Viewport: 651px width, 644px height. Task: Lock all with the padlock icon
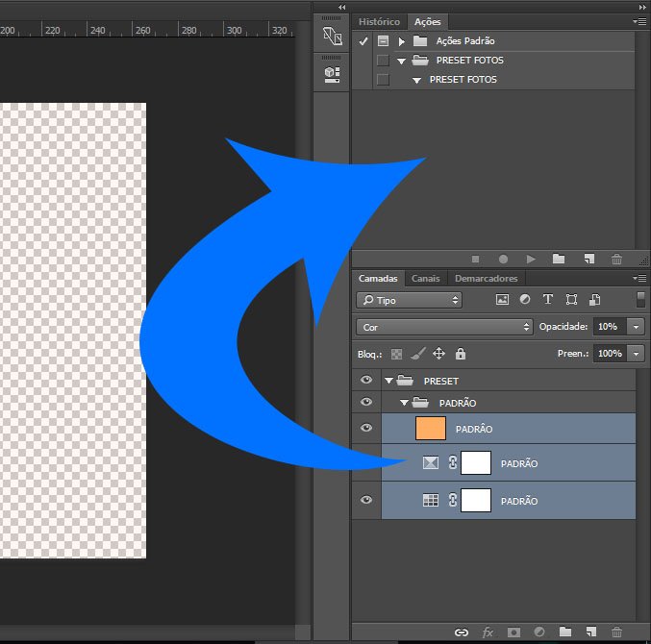(460, 354)
